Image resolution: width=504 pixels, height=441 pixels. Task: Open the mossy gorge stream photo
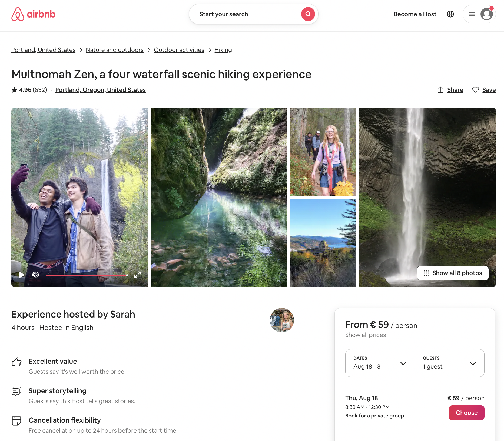pos(219,197)
